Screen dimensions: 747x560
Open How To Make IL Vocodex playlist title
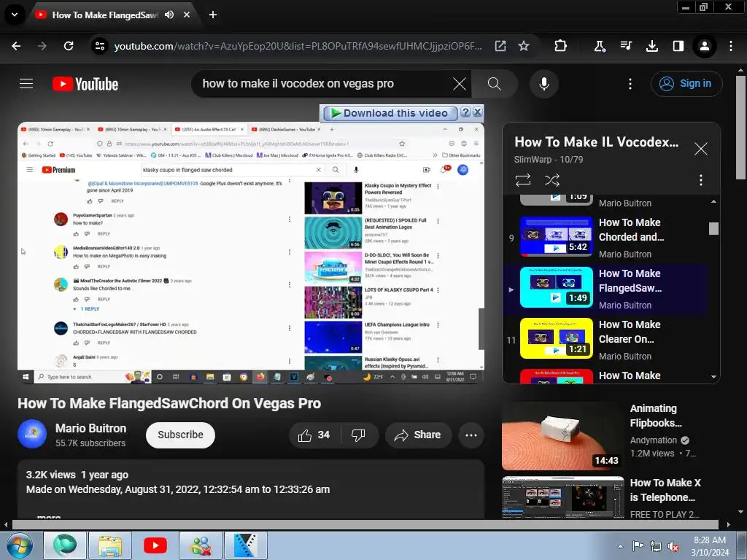click(597, 142)
